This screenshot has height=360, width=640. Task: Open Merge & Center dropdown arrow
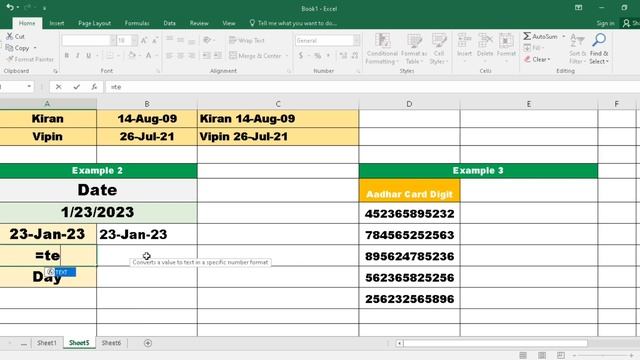point(287,56)
